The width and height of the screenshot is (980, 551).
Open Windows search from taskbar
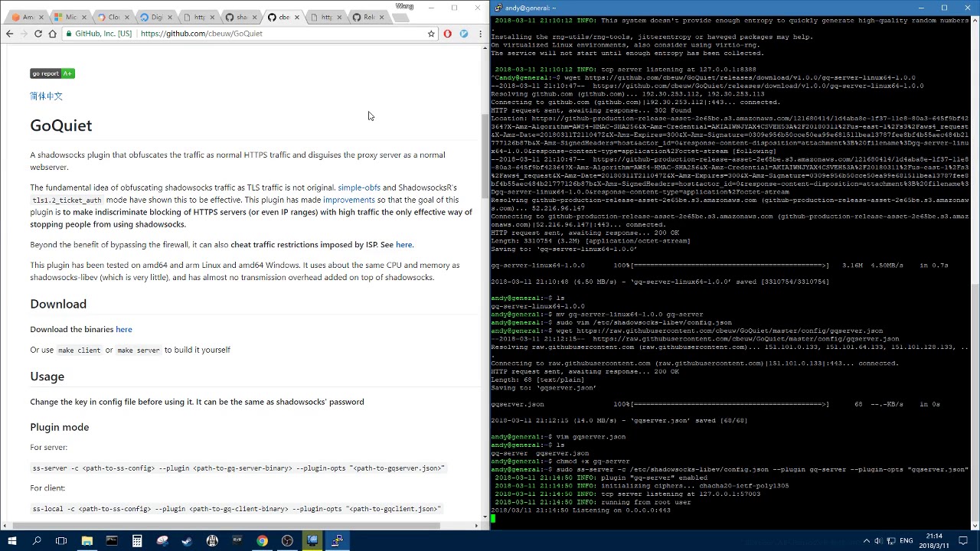click(36, 541)
